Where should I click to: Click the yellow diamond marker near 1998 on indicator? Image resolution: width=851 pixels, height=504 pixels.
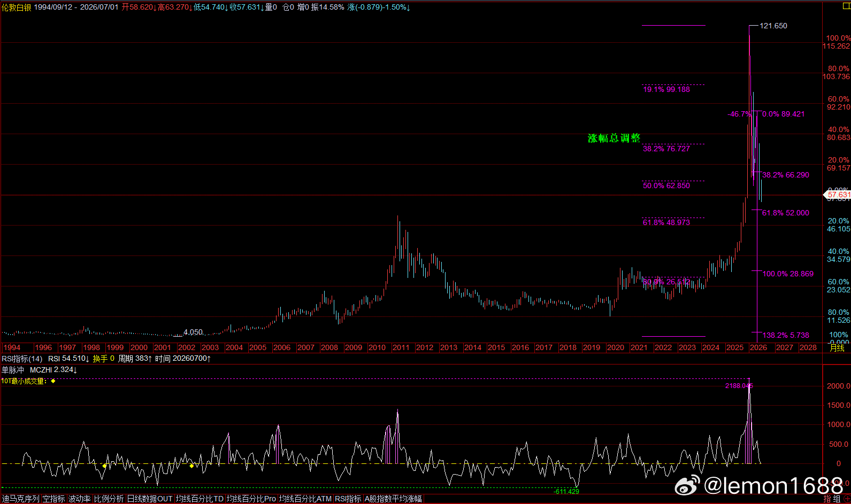pos(104,466)
